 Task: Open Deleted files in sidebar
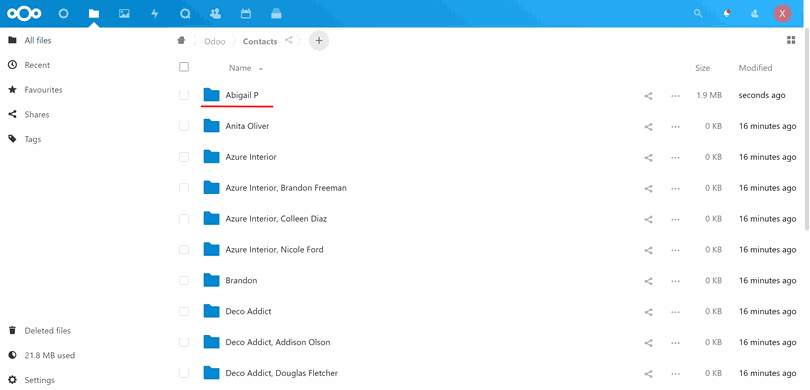48,331
